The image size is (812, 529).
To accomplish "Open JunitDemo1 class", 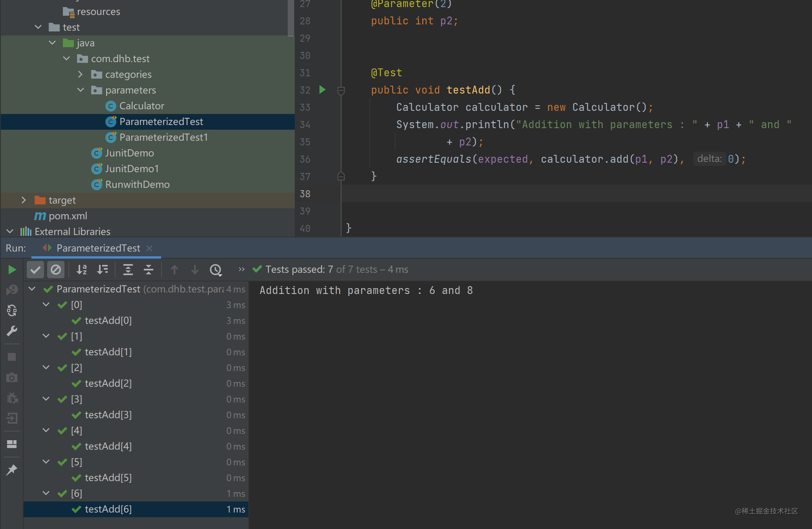I will pyautogui.click(x=125, y=169).
